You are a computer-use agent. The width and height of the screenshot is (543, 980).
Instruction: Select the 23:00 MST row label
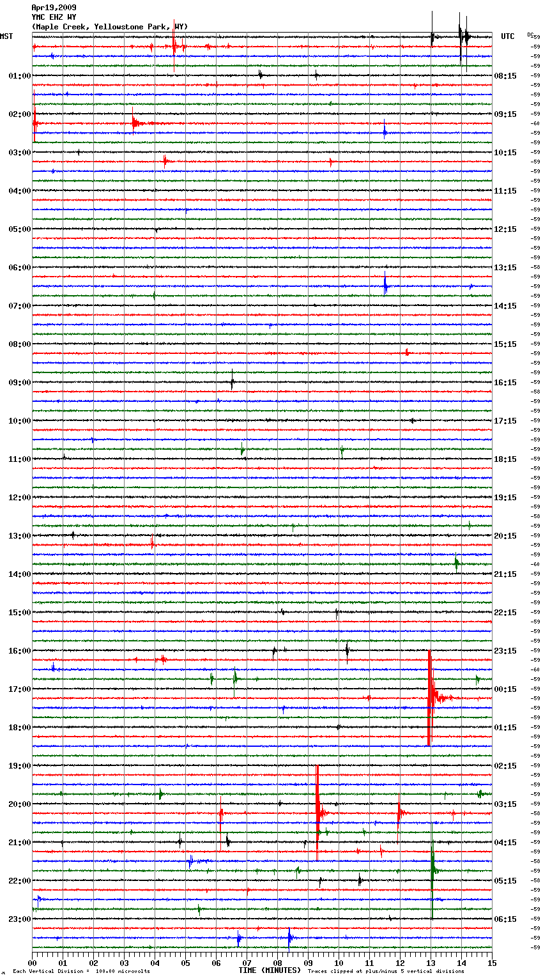tap(20, 919)
